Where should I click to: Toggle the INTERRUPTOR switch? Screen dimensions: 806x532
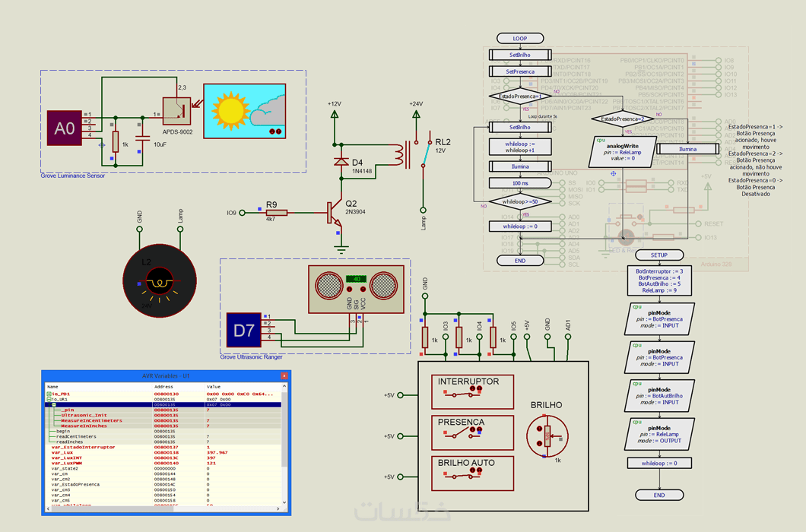pyautogui.click(x=463, y=394)
